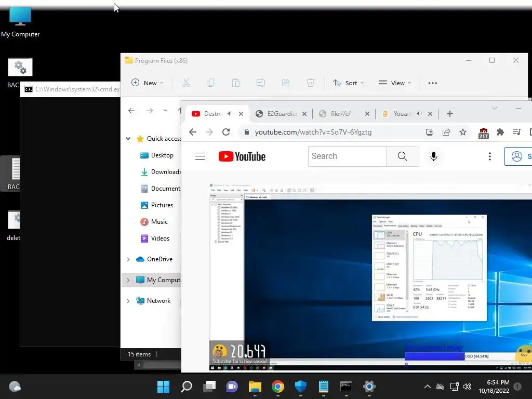
Task: Click the youtube.com address bar
Action: (x=313, y=132)
